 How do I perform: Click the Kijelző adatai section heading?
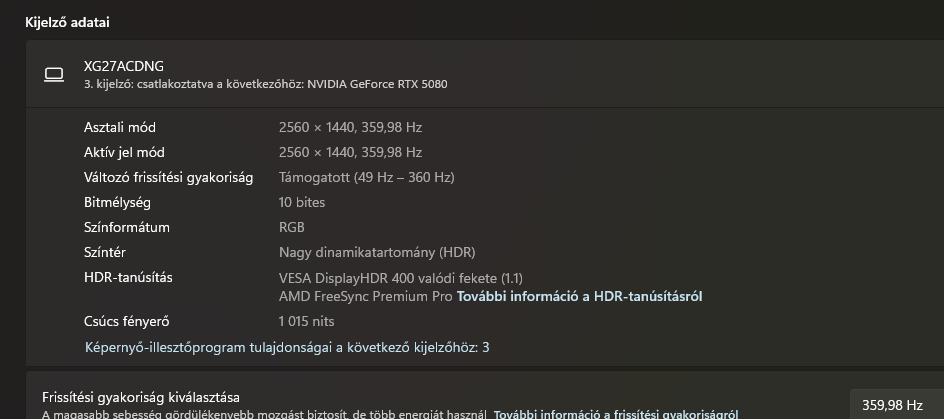(x=67, y=21)
